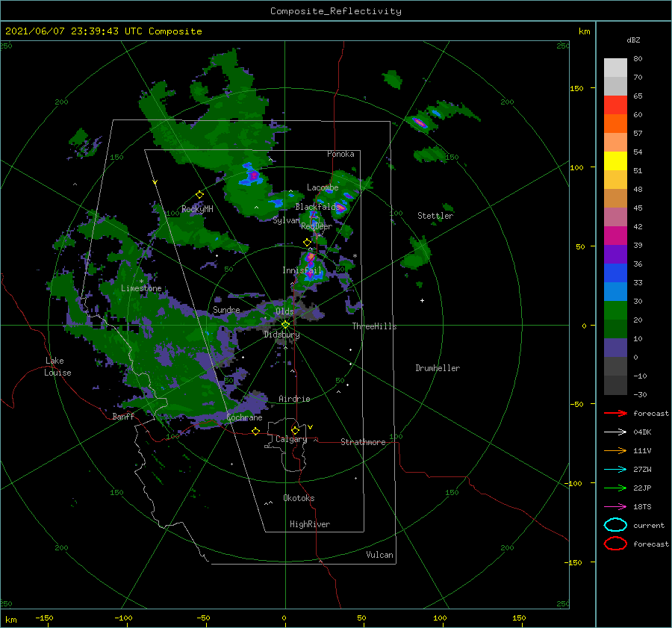Click the white plus marker south of Stettler
The height and width of the screenshot is (628, 672).
pyautogui.click(x=422, y=300)
